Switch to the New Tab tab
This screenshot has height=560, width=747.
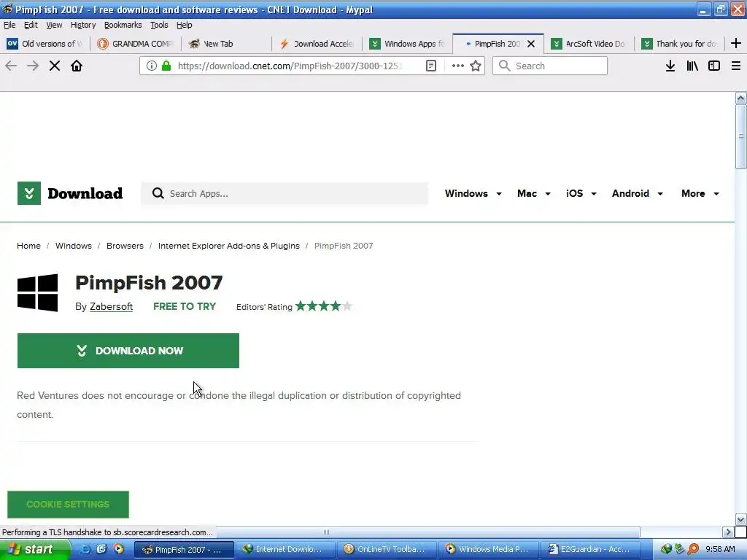pos(226,44)
